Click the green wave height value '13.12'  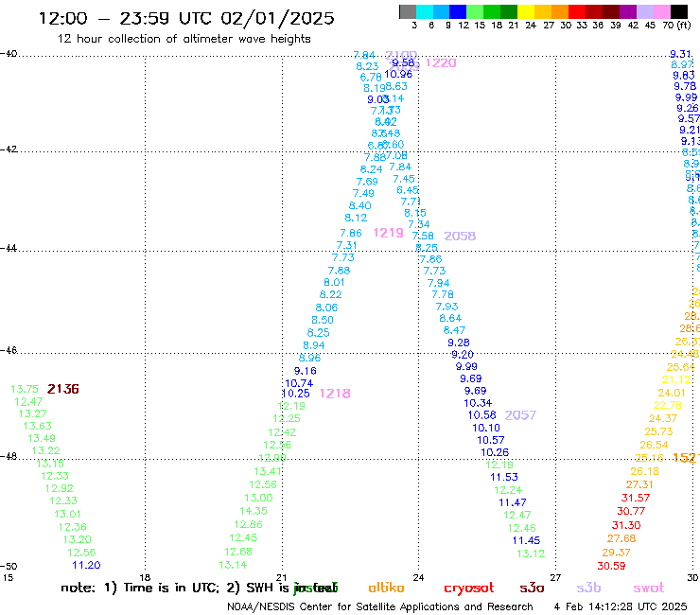[x=531, y=553]
